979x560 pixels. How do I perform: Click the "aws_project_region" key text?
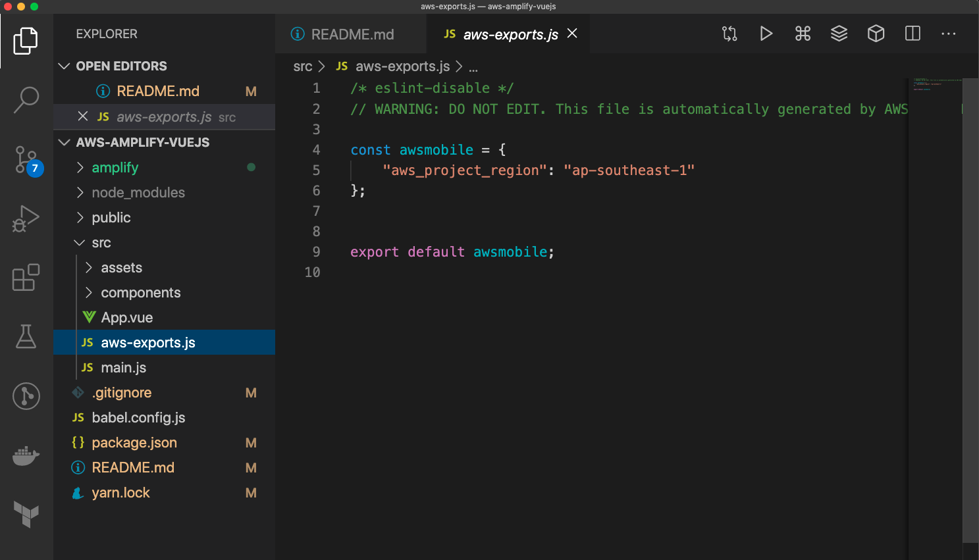[x=465, y=170]
